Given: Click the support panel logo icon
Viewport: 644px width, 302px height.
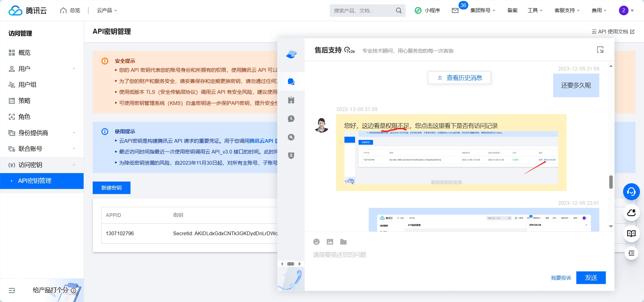Looking at the screenshot, I should tap(291, 54).
